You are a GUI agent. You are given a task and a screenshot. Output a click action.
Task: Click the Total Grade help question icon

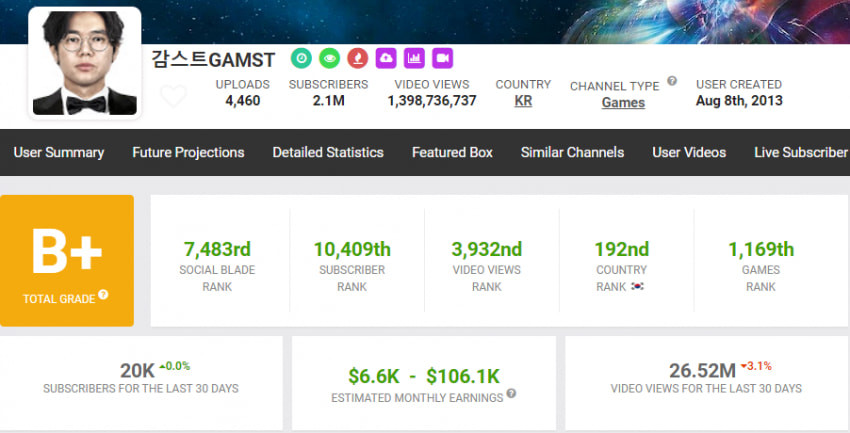(103, 294)
